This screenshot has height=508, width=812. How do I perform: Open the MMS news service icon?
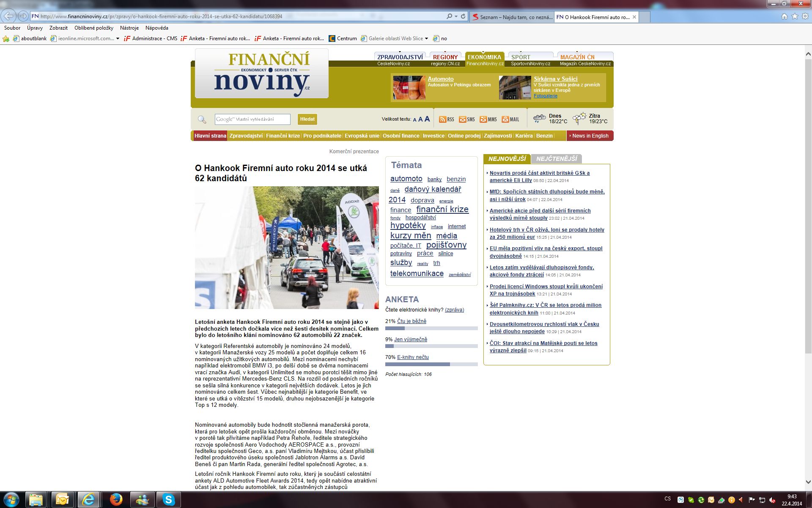coord(488,119)
